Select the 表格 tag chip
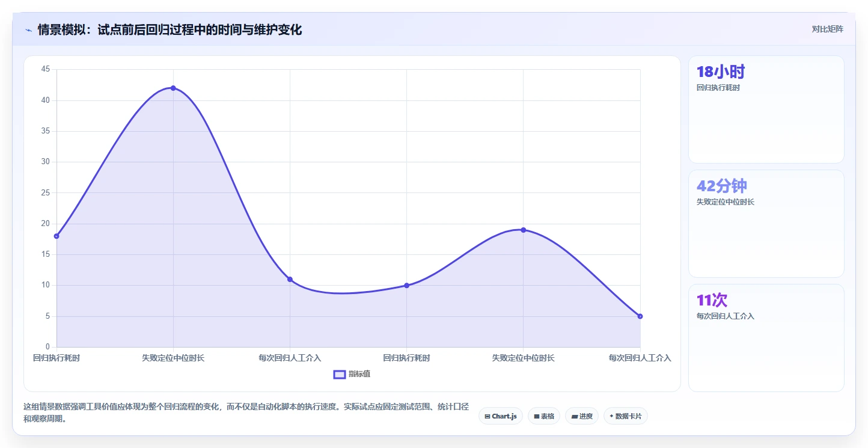The height and width of the screenshot is (448, 868). pyautogui.click(x=544, y=416)
